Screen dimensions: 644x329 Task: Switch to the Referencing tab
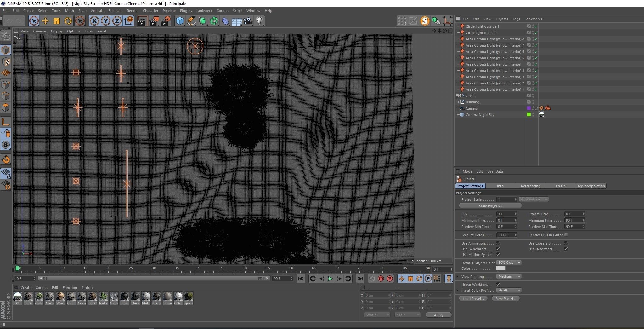530,186
